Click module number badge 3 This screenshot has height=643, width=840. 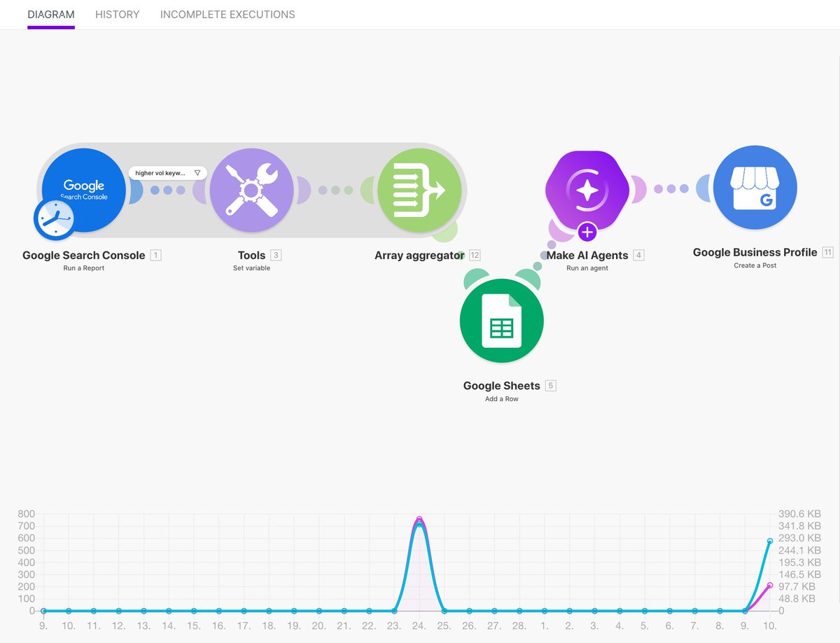276,256
